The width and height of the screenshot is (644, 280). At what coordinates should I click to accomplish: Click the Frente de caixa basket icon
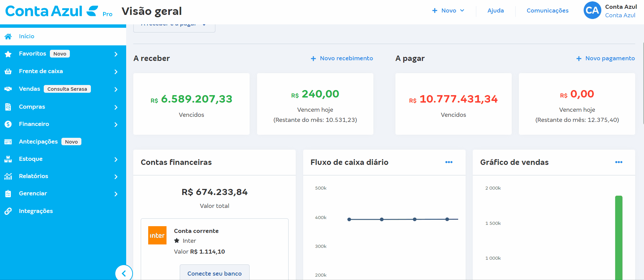8,71
